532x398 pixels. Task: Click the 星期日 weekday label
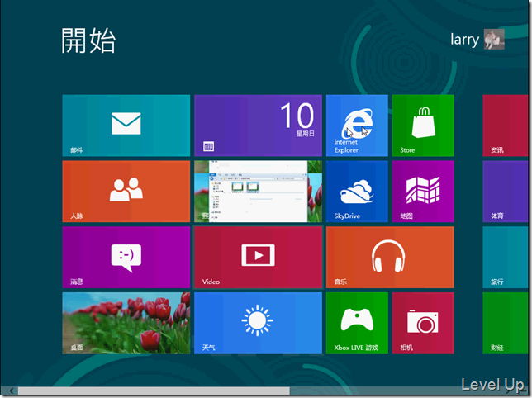tap(306, 134)
